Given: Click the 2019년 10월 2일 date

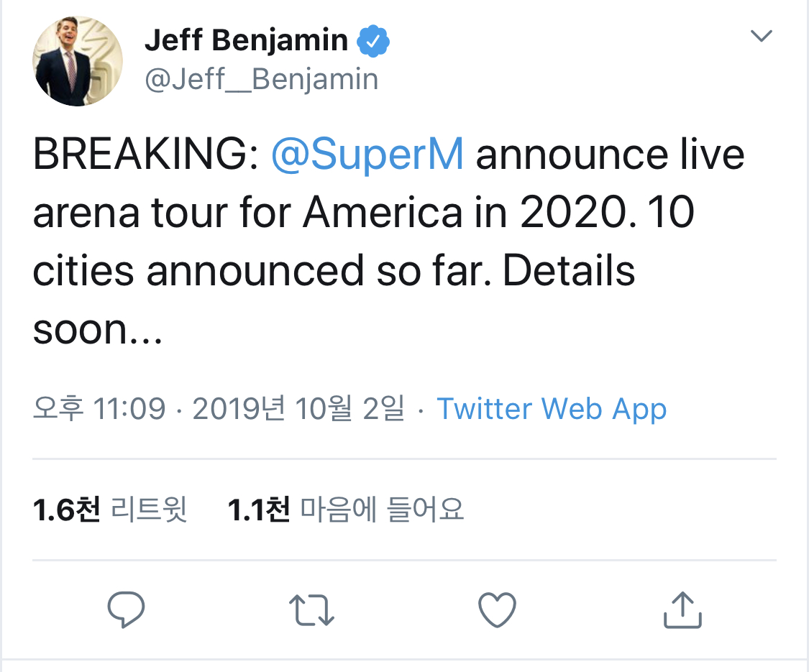Looking at the screenshot, I should 298,409.
